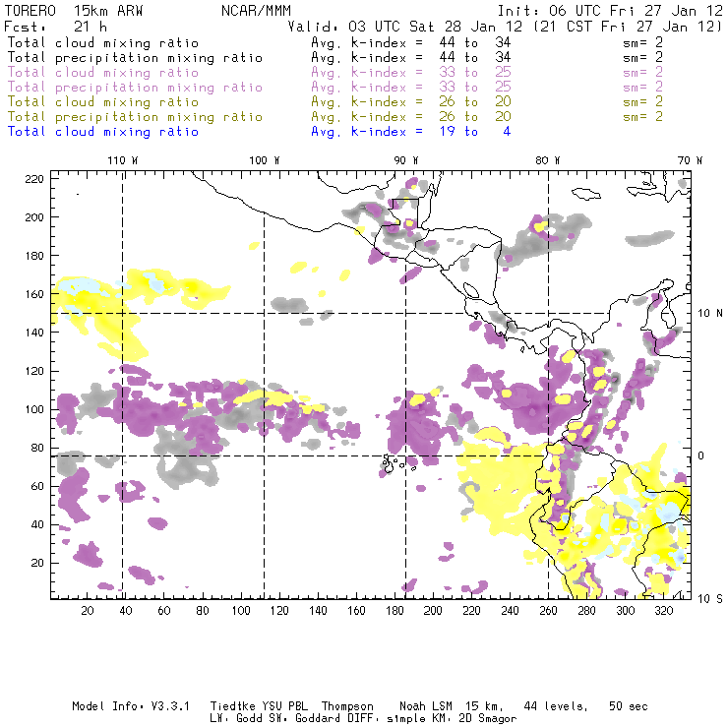This screenshot has height=728, width=728.
Task: Select the olive 'Total cloud mixing ratio' legend line
Action: 103,102
